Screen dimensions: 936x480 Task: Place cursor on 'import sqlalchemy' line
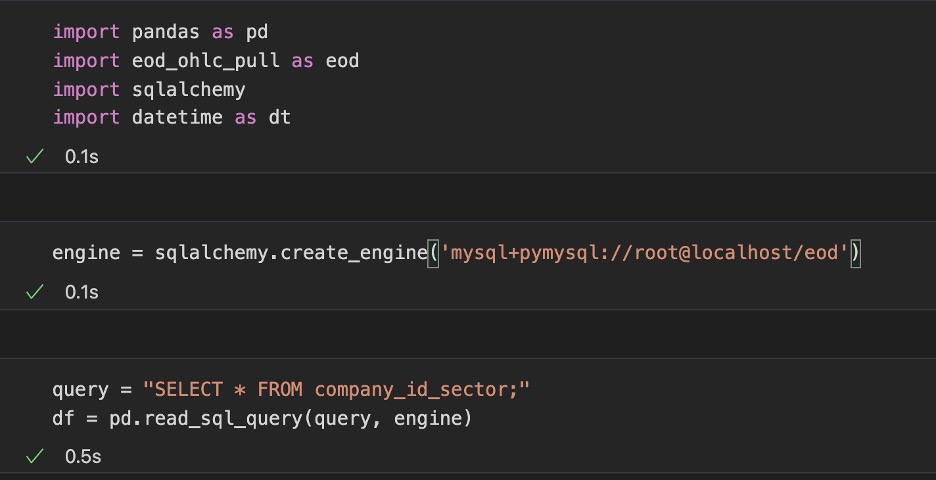coord(149,90)
